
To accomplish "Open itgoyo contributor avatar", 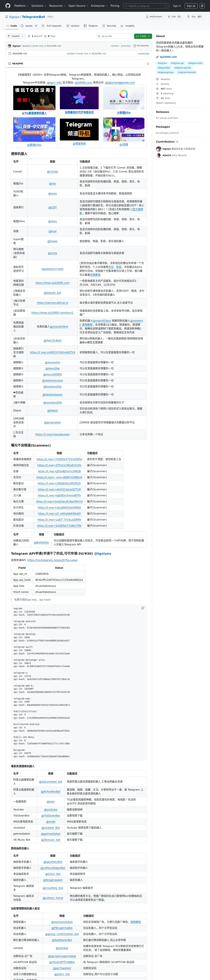I will pos(158,149).
